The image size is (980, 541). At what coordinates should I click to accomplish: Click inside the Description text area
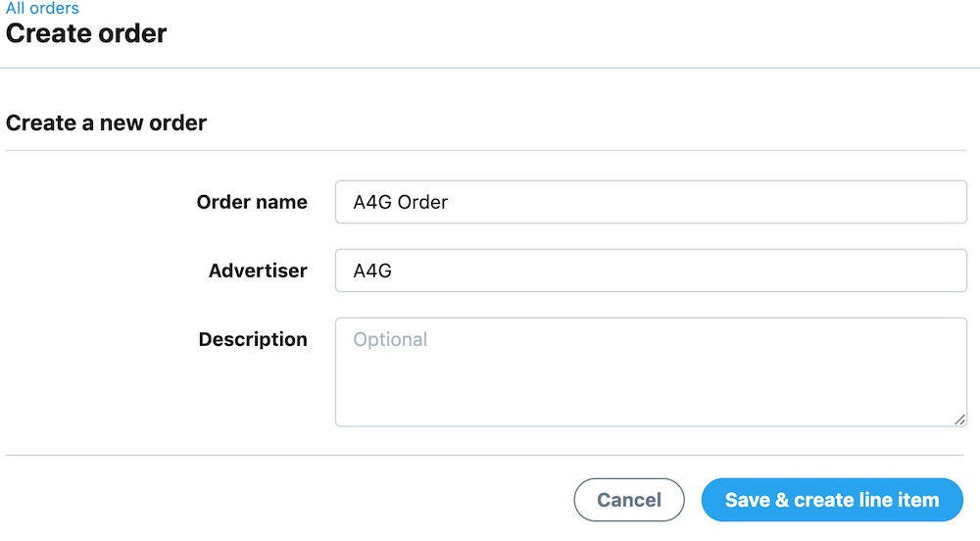click(651, 371)
